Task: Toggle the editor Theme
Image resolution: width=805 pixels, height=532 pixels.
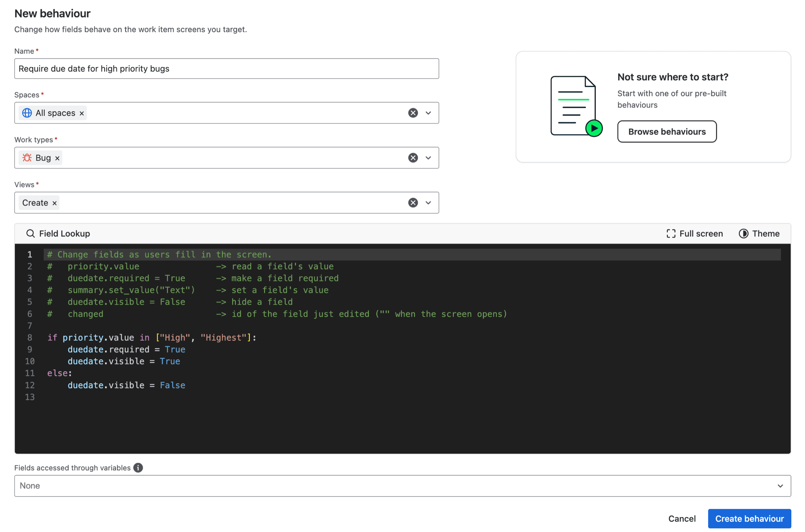Action: 759,233
